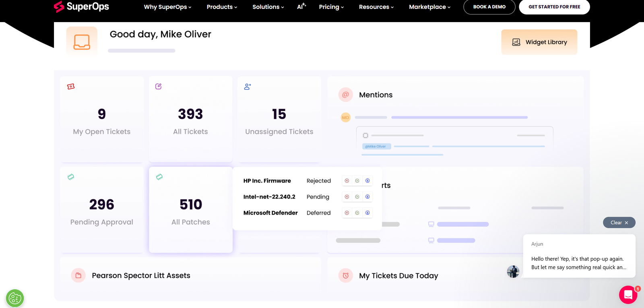Viewport: 644px width, 308px height.
Task: Click the laptop icon beside the greeting
Action: click(82, 41)
